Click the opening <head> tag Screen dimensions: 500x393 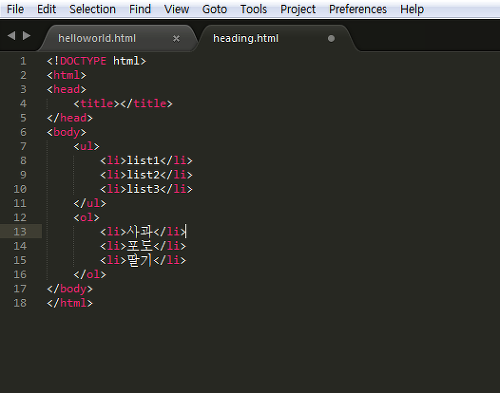(66, 89)
